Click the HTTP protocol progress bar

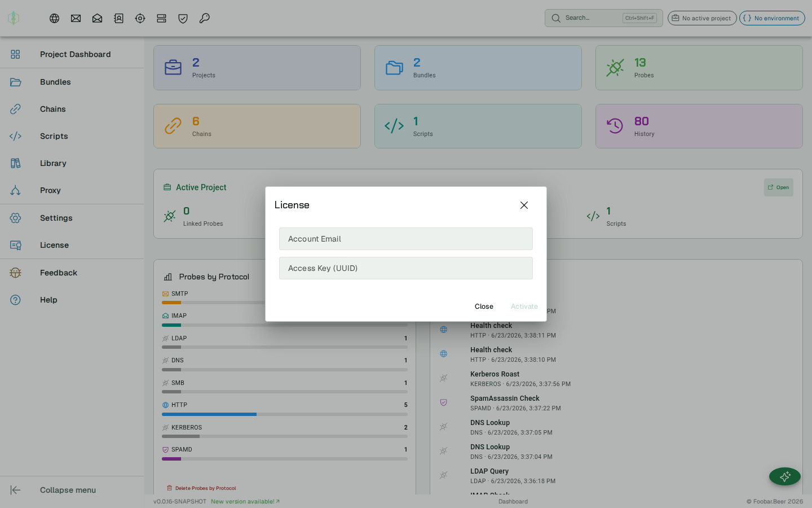(x=285, y=414)
